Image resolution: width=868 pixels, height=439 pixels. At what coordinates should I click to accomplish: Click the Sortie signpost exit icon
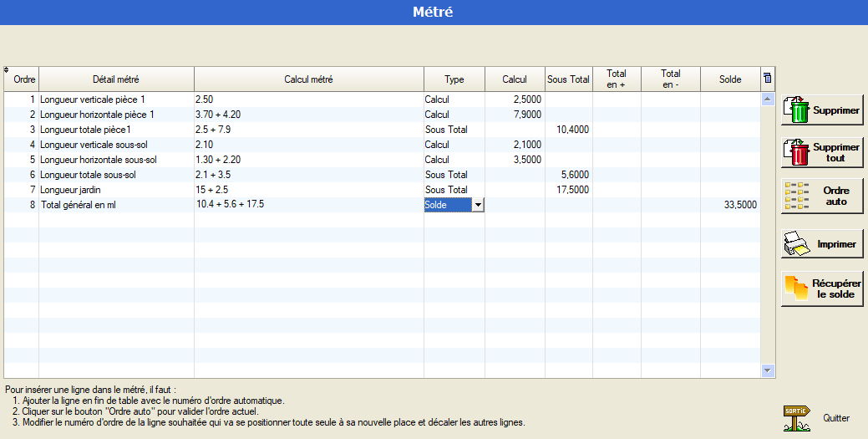click(x=797, y=417)
